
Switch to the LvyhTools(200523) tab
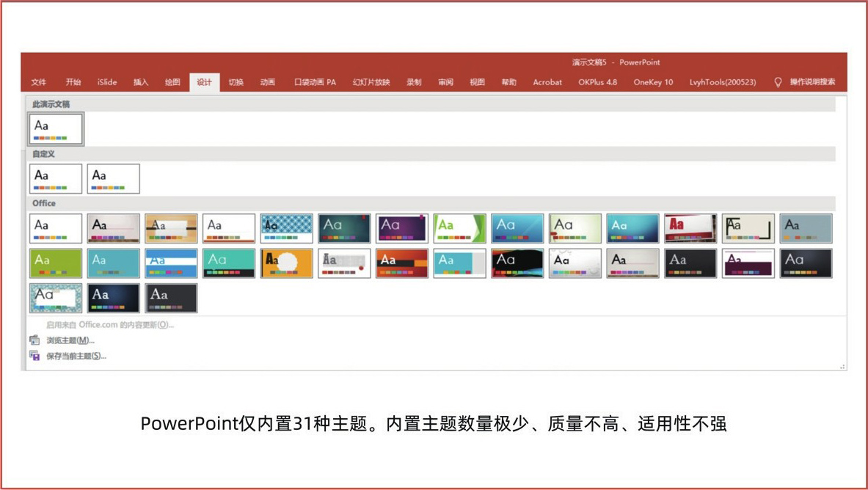coord(723,82)
